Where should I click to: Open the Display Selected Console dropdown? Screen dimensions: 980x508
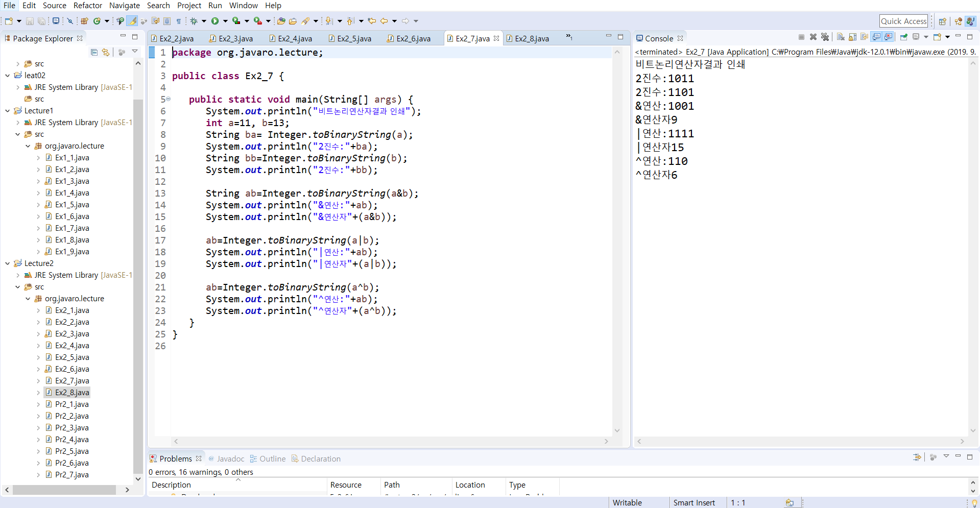pyautogui.click(x=926, y=37)
